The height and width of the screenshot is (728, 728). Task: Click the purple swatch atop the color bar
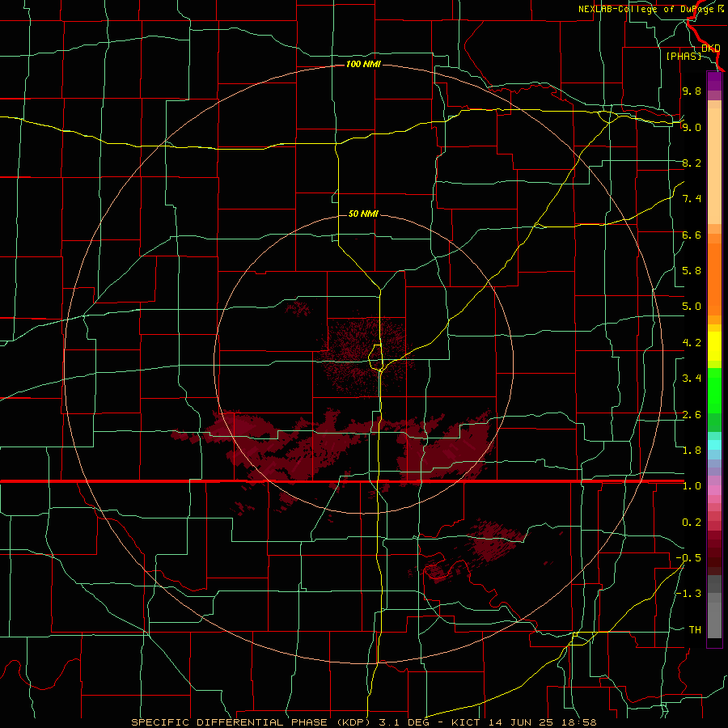(x=714, y=81)
